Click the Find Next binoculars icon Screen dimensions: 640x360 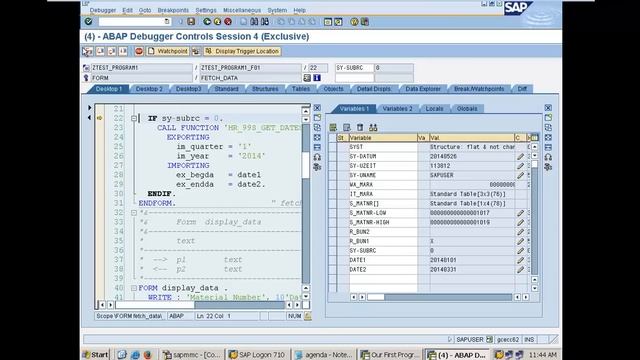tap(264, 22)
